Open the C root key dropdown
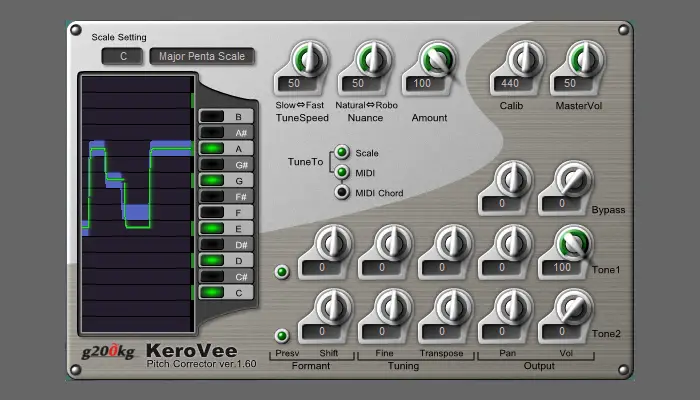This screenshot has height=400, width=700. (x=123, y=56)
